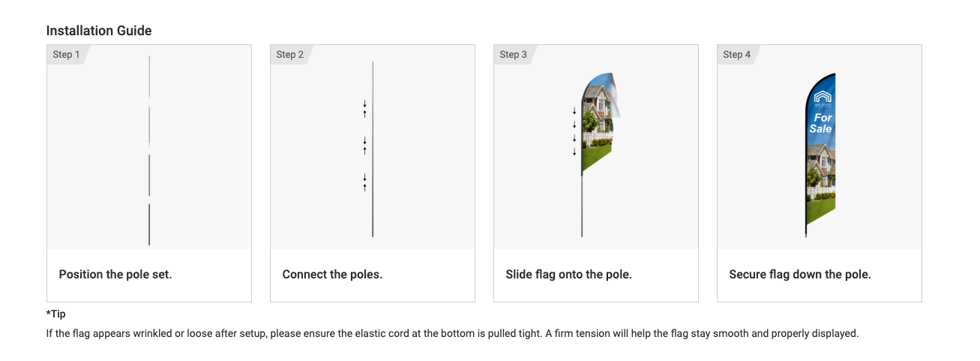Click the Step 2 label badge
This screenshot has width=980, height=361.
[x=290, y=55]
